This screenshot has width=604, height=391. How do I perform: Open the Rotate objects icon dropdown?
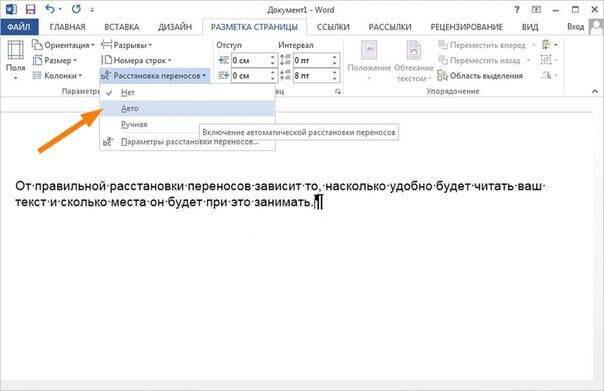[x=549, y=75]
